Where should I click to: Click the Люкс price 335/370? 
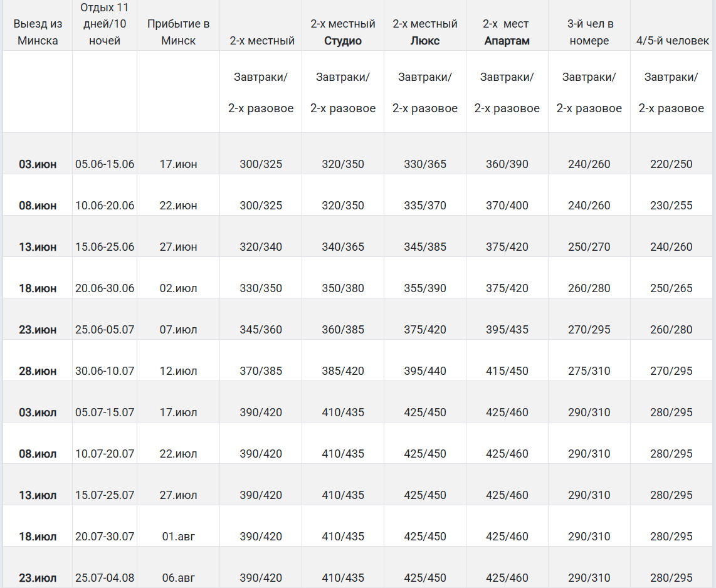(x=425, y=206)
